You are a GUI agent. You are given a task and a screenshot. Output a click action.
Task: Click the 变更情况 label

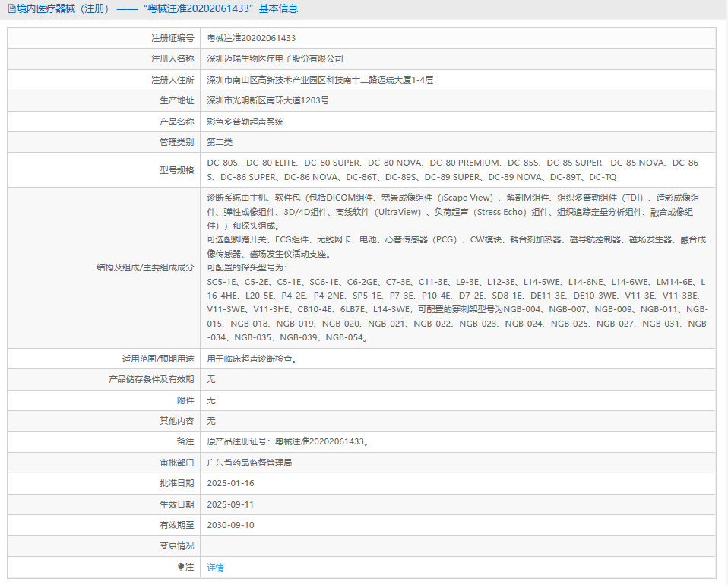177,545
